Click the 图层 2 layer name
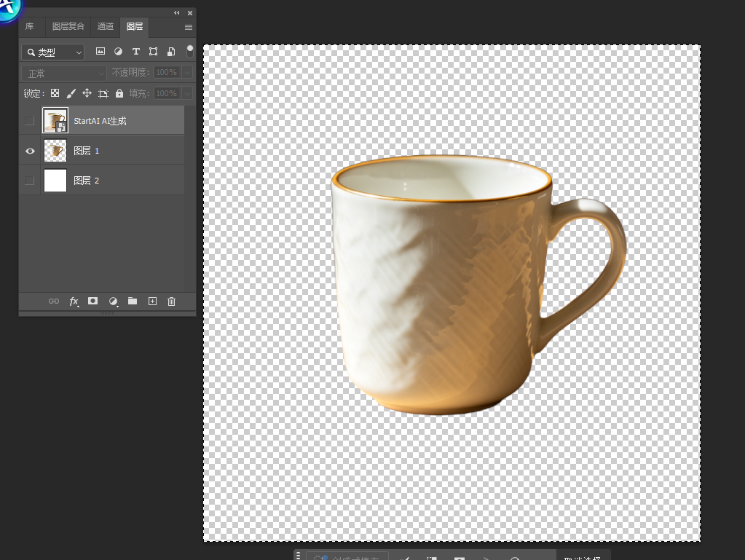 tap(86, 181)
